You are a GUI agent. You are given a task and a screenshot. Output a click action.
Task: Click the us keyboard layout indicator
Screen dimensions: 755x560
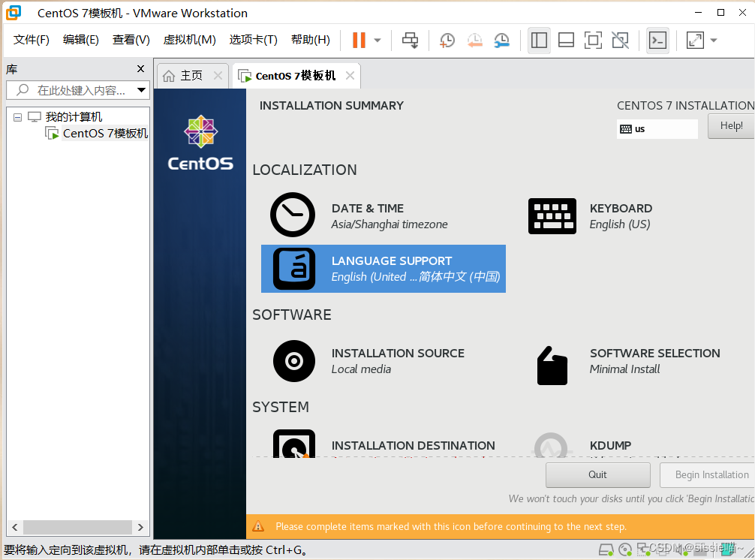(x=657, y=128)
